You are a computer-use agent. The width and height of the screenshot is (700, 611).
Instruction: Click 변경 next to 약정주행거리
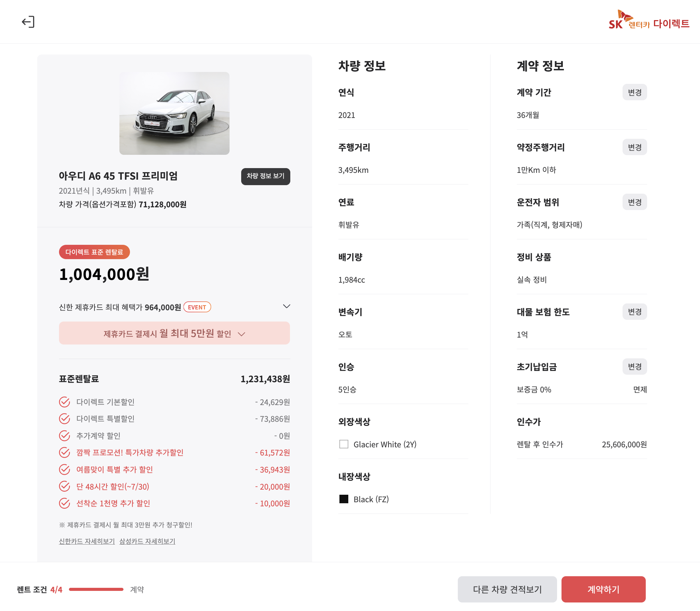[x=634, y=147]
